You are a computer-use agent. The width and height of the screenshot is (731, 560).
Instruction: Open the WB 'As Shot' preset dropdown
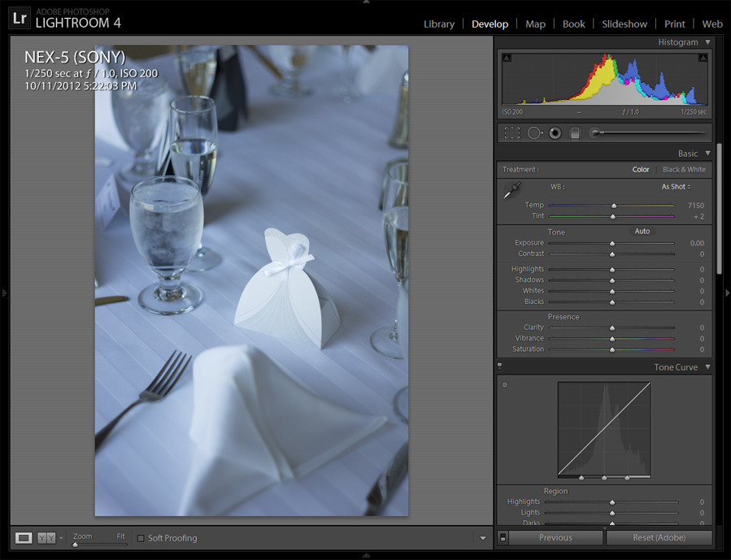[x=676, y=187]
